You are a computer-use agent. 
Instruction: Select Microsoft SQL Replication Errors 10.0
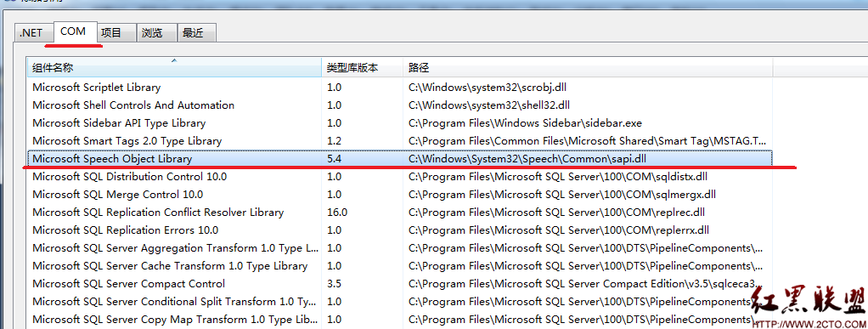(400, 230)
